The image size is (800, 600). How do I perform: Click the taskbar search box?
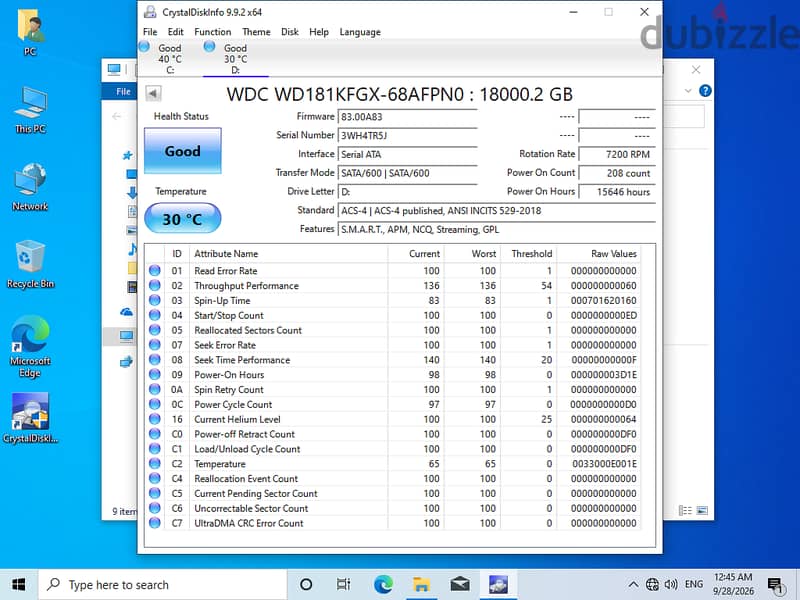point(163,585)
